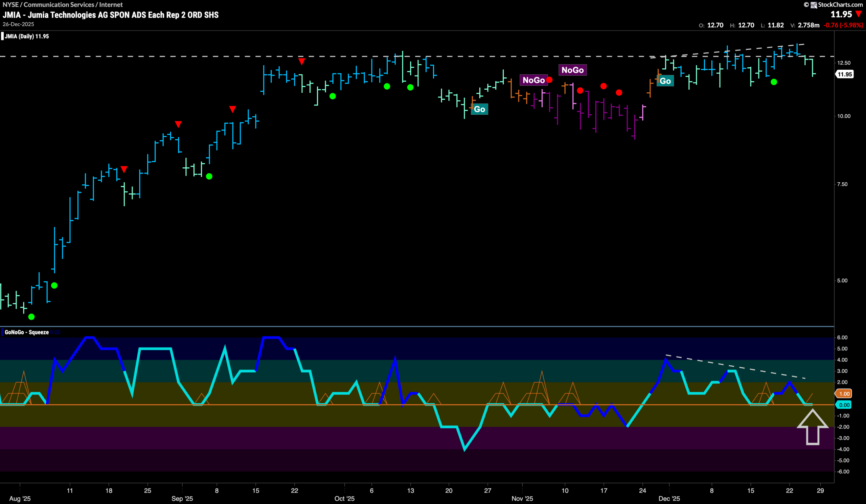Click the open value 12.70
This screenshot has height=504, width=866.
[715, 25]
